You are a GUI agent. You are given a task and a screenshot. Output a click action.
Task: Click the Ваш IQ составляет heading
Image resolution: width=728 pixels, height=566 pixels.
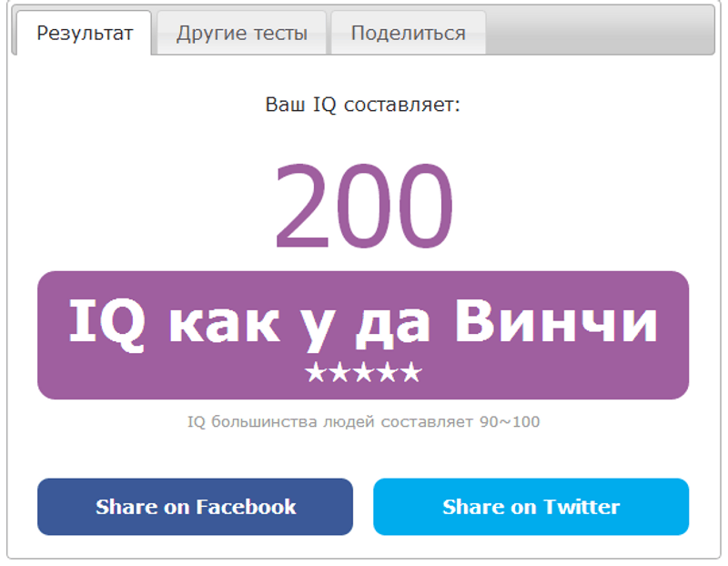click(362, 105)
